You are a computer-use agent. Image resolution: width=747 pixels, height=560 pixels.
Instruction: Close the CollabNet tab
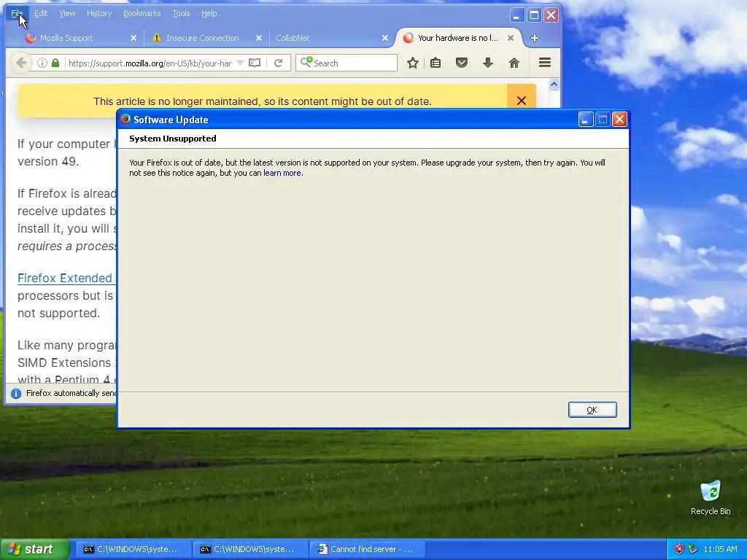[385, 38]
